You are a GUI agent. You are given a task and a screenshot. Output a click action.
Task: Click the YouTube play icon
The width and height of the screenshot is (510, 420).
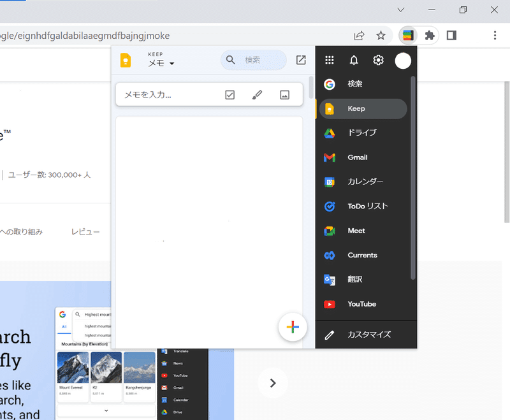[x=329, y=304]
